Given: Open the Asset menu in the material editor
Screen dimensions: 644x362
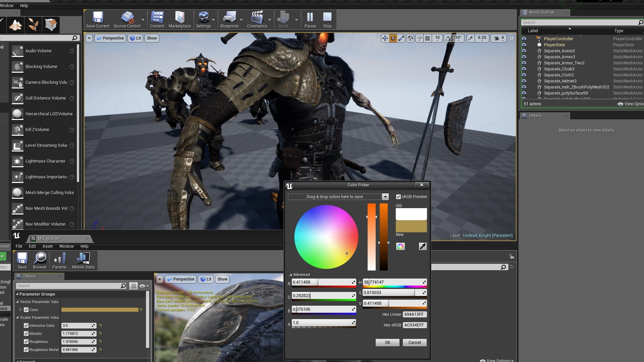Looking at the screenshot, I should click(48, 246).
